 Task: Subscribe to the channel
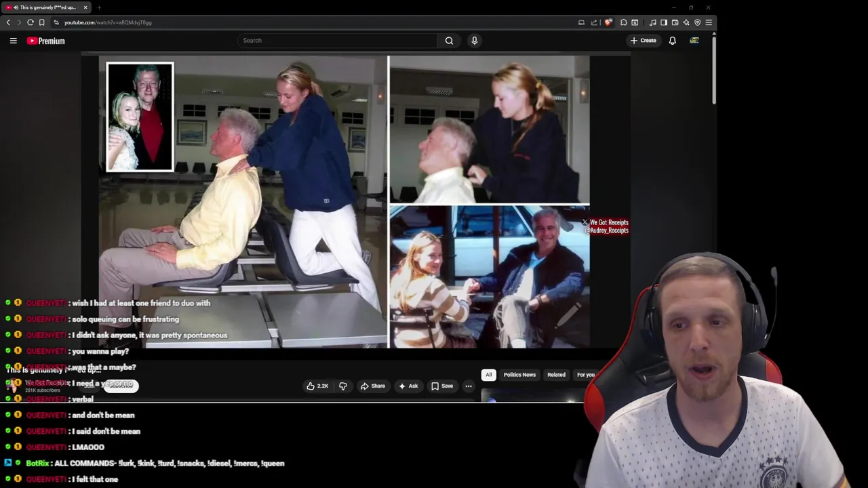(121, 386)
